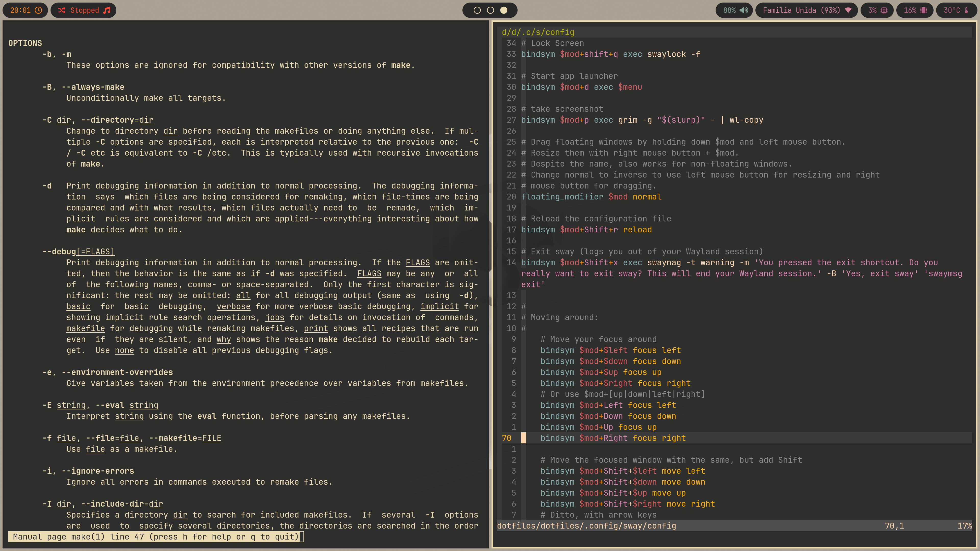980x551 pixels.
Task: Click the memory usage icon
Action: click(x=924, y=10)
